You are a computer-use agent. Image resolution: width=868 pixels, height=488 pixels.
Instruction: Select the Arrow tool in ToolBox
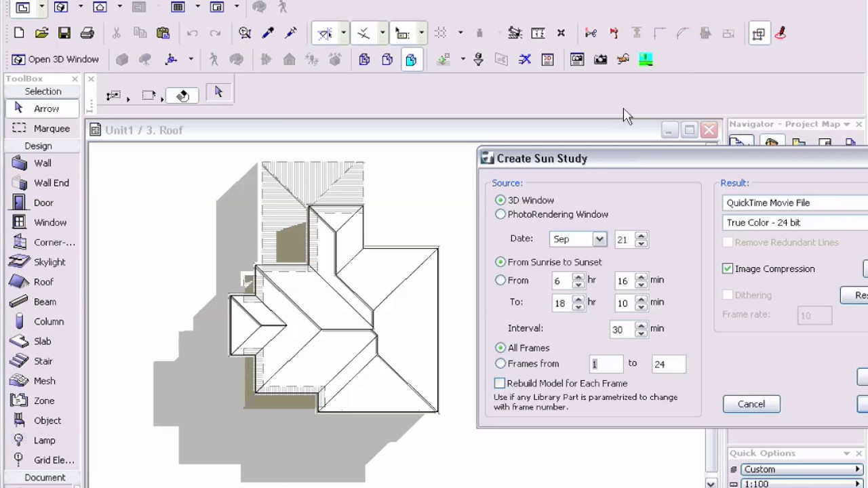pos(42,108)
